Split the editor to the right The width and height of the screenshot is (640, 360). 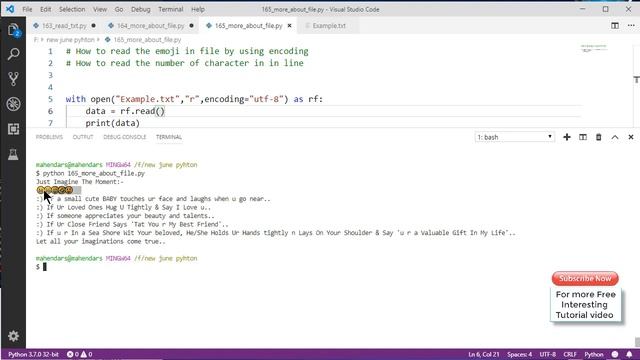click(615, 25)
